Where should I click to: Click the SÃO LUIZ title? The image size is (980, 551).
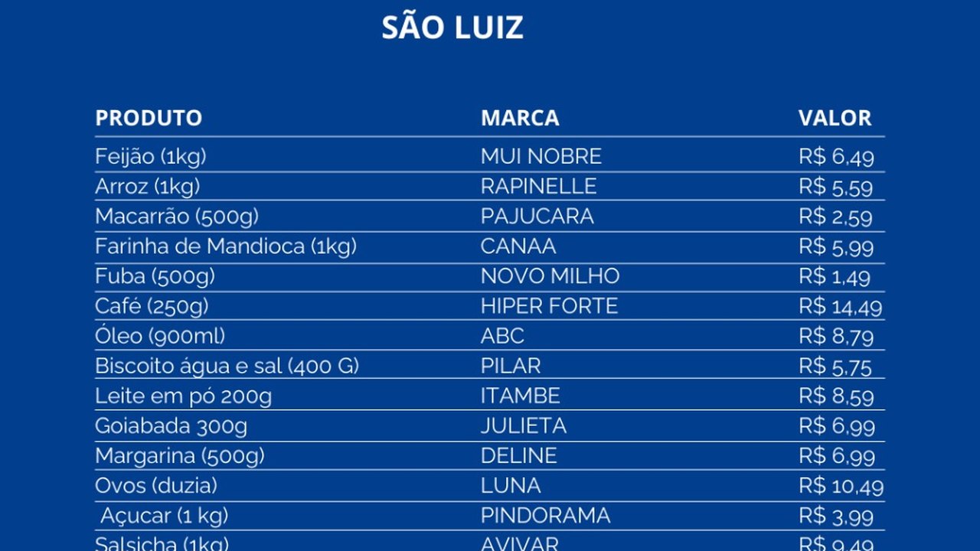tap(452, 28)
